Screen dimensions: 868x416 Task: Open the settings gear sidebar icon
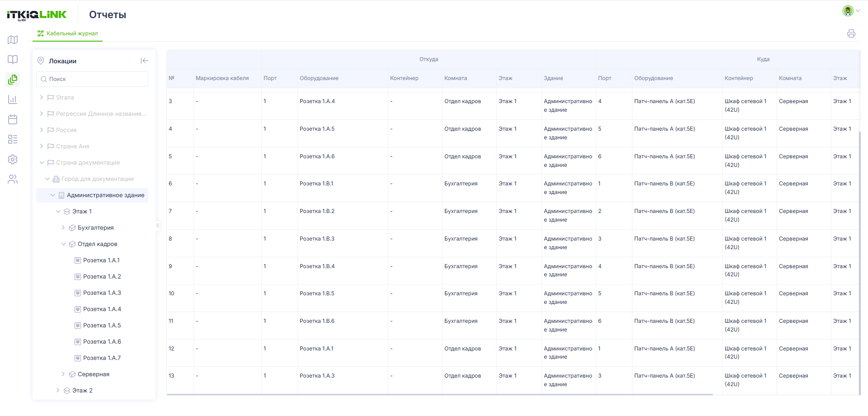pos(13,159)
